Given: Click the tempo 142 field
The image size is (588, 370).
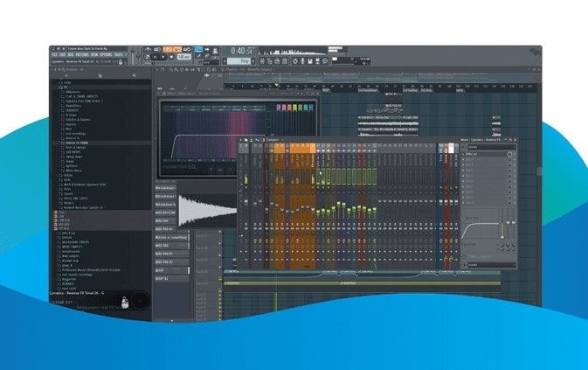Looking at the screenshot, I should tap(184, 57).
